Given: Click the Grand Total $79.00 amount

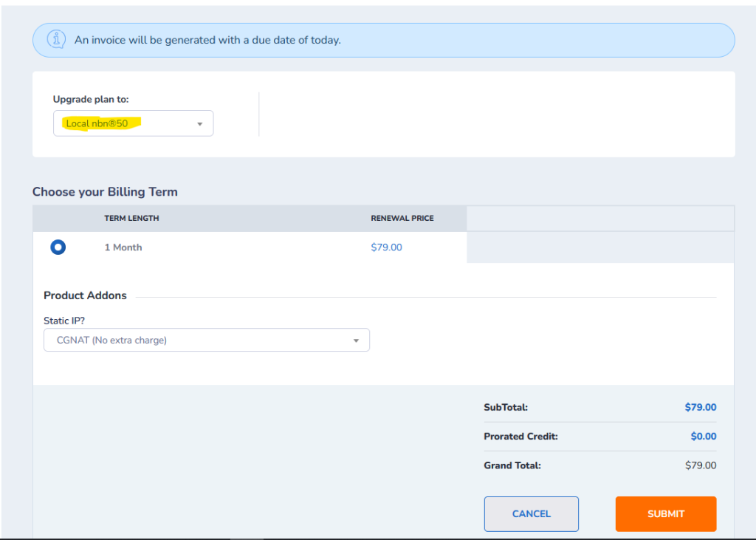Looking at the screenshot, I should tap(701, 465).
